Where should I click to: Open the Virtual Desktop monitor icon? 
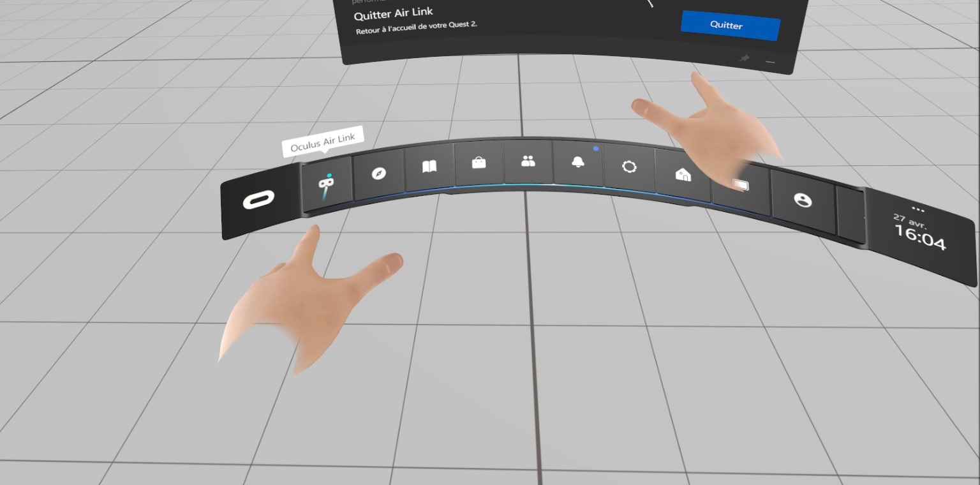click(x=741, y=186)
